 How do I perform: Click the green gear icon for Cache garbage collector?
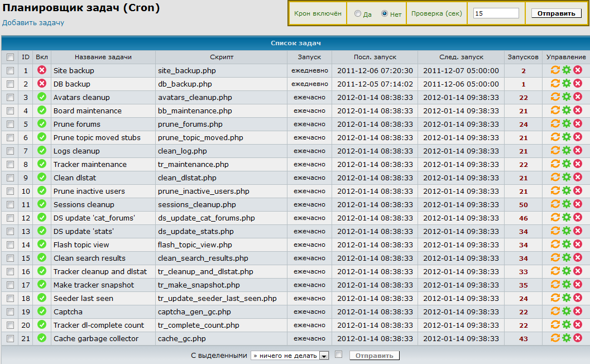coord(566,338)
